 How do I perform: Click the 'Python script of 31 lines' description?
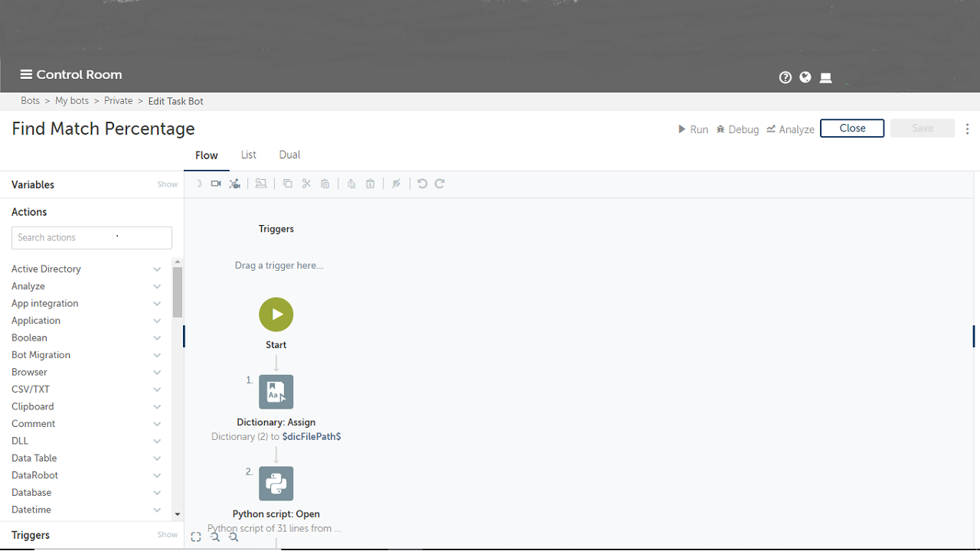(x=274, y=528)
